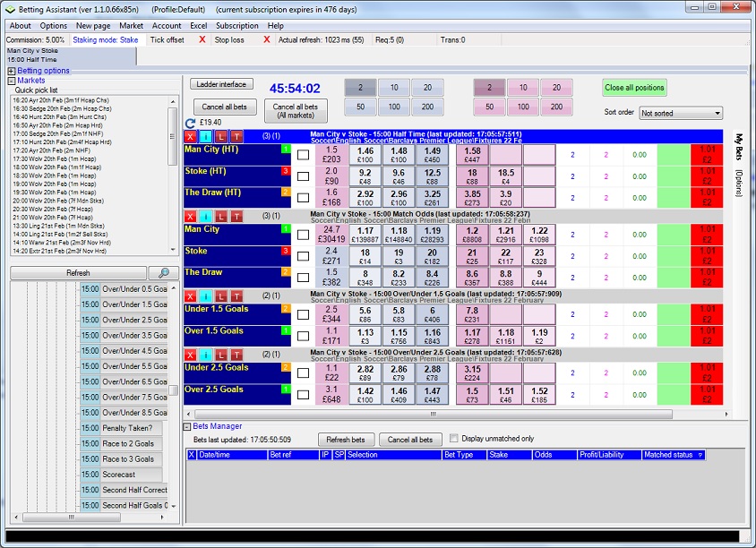
Task: Click L icon on Over/Under 1.5 Goals header
Action: click(221, 295)
